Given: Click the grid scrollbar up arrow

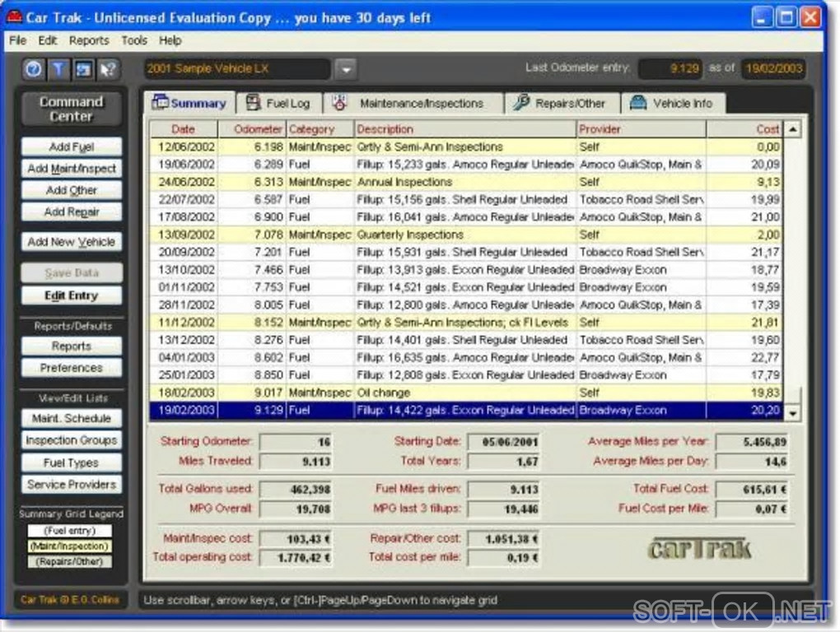Looking at the screenshot, I should [x=792, y=129].
